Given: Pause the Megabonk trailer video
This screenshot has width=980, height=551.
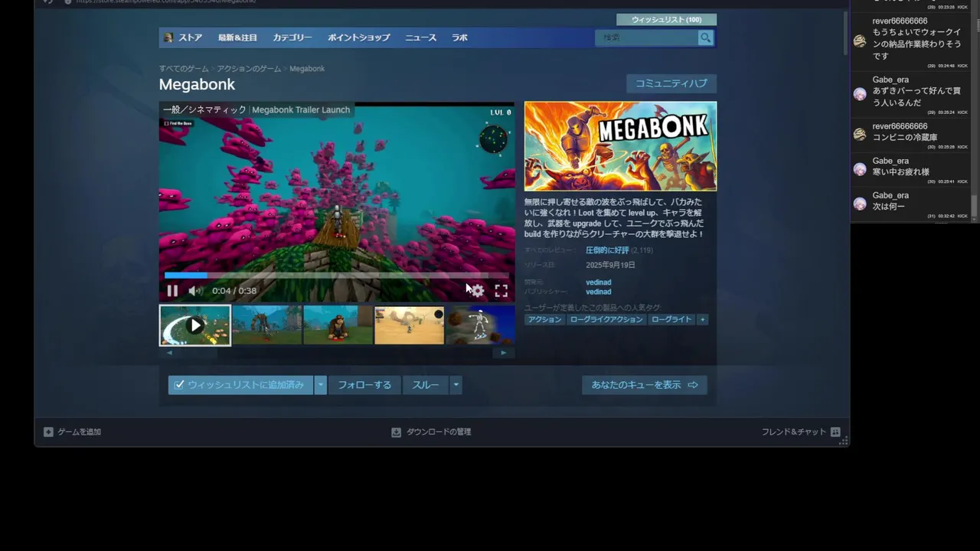Looking at the screenshot, I should pos(172,291).
